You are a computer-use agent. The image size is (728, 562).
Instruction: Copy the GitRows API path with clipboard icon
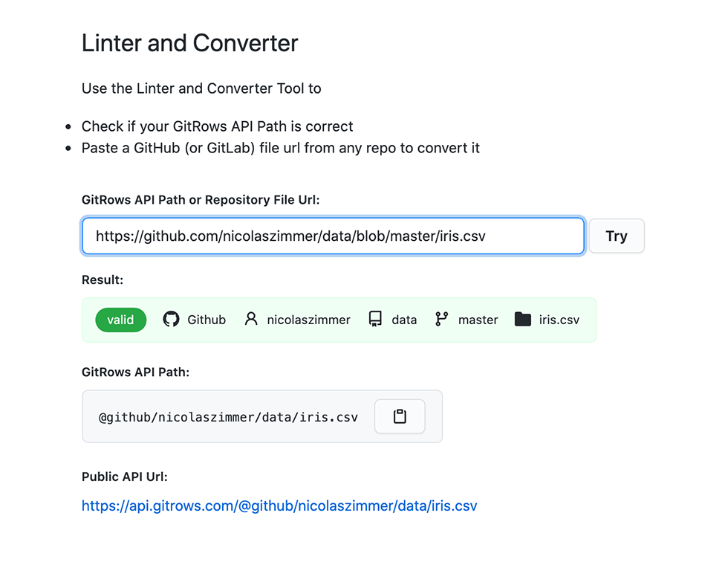[400, 416]
